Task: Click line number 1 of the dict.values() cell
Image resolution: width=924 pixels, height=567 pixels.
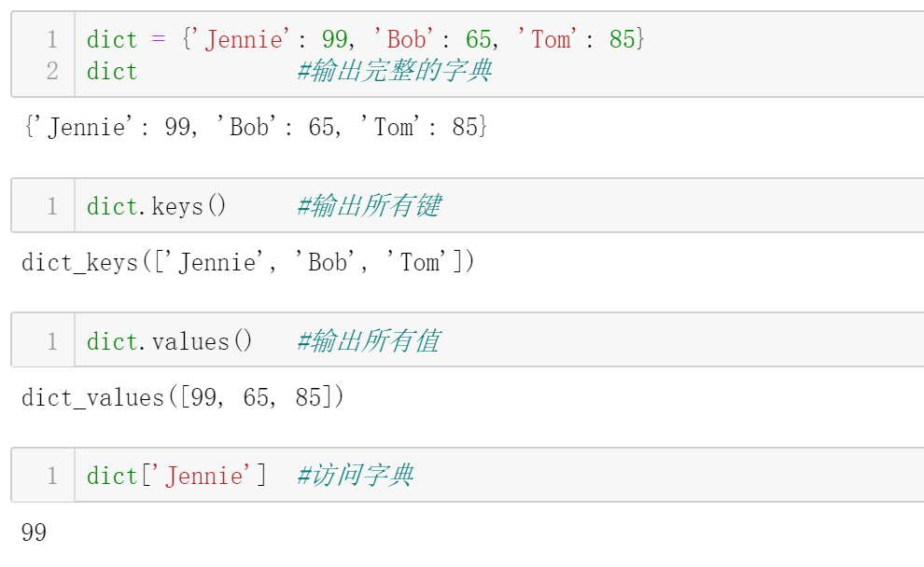Action: 52,341
